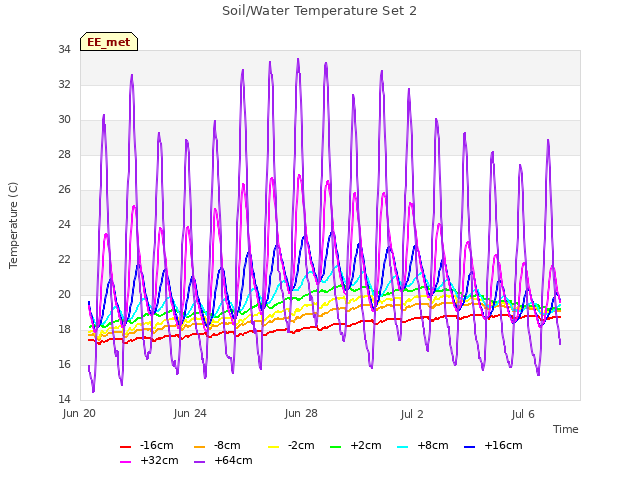The image size is (640, 480).
Task: Click the lowest +64cm trough near Jun 20
Action: tap(93, 391)
